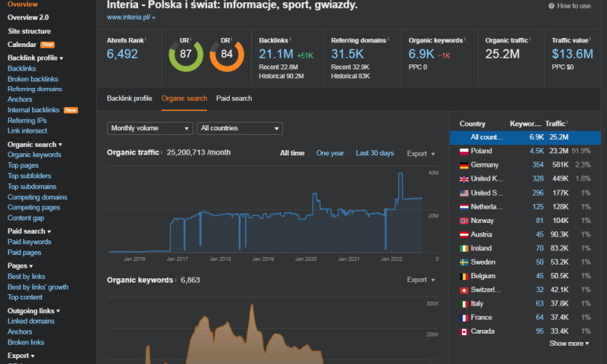The width and height of the screenshot is (607, 364).
Task: Collapse the Outgoing links sidebar section
Action: click(33, 311)
